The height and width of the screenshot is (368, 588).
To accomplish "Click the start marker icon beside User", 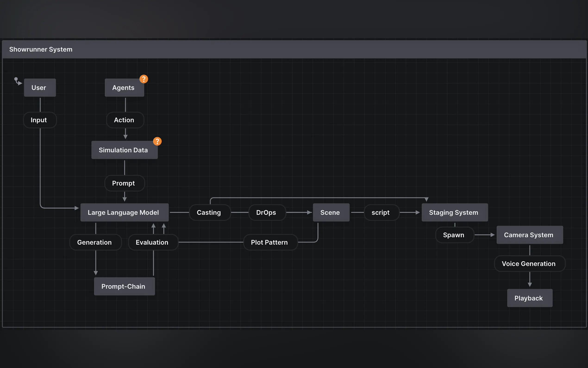I will [18, 81].
